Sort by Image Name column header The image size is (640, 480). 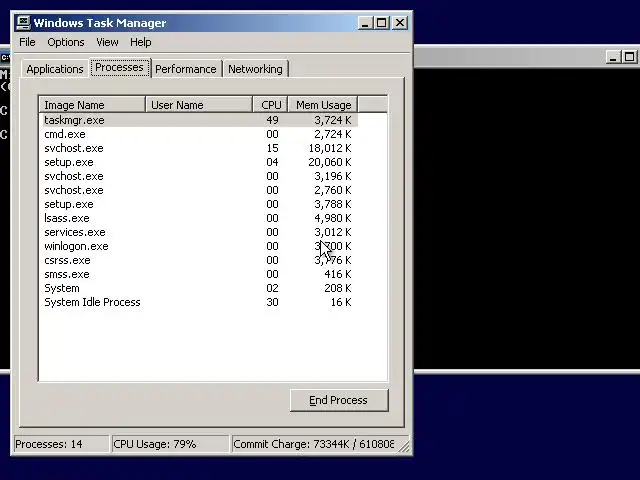click(92, 105)
